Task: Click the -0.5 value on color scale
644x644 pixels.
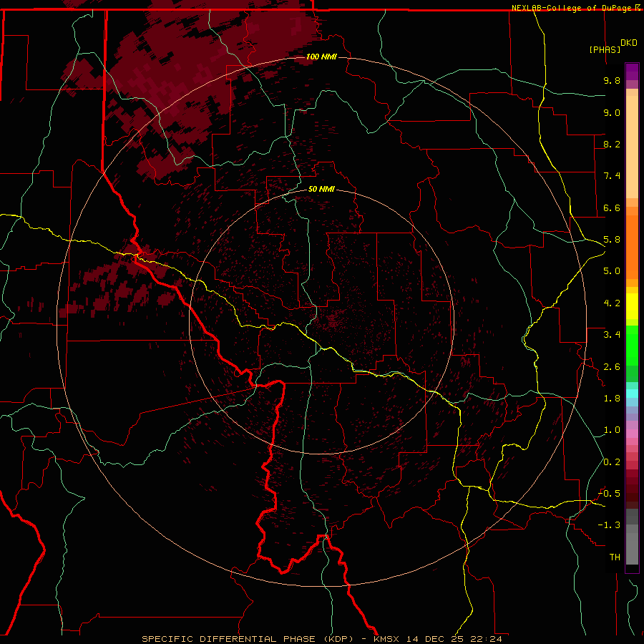Action: click(609, 494)
